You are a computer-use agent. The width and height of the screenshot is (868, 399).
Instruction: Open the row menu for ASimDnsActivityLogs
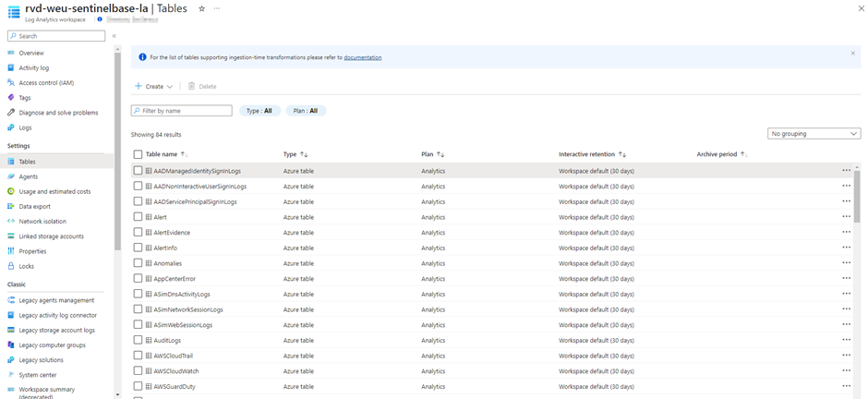pos(846,294)
